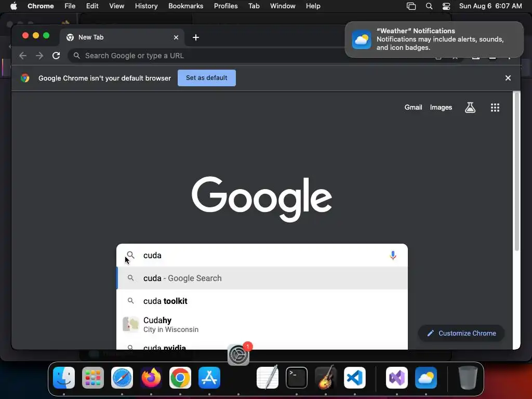Viewport: 532px width, 399px height.
Task: Open Spotlight search in the menu bar
Action: pyautogui.click(x=429, y=6)
